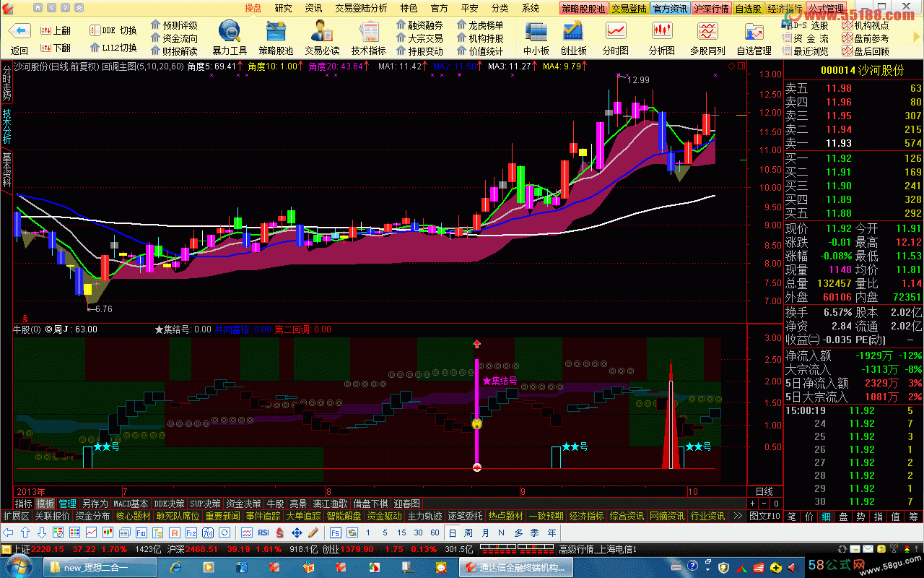This screenshot has width=924, height=578.
Task: Open 图文F10 button
Action: [x=764, y=516]
